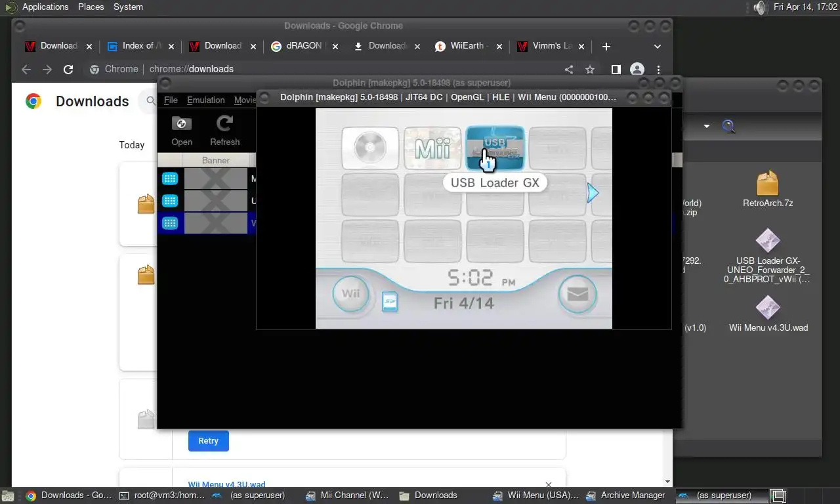Image resolution: width=840 pixels, height=504 pixels.
Task: Open the System menu in top panel
Action: tap(128, 7)
